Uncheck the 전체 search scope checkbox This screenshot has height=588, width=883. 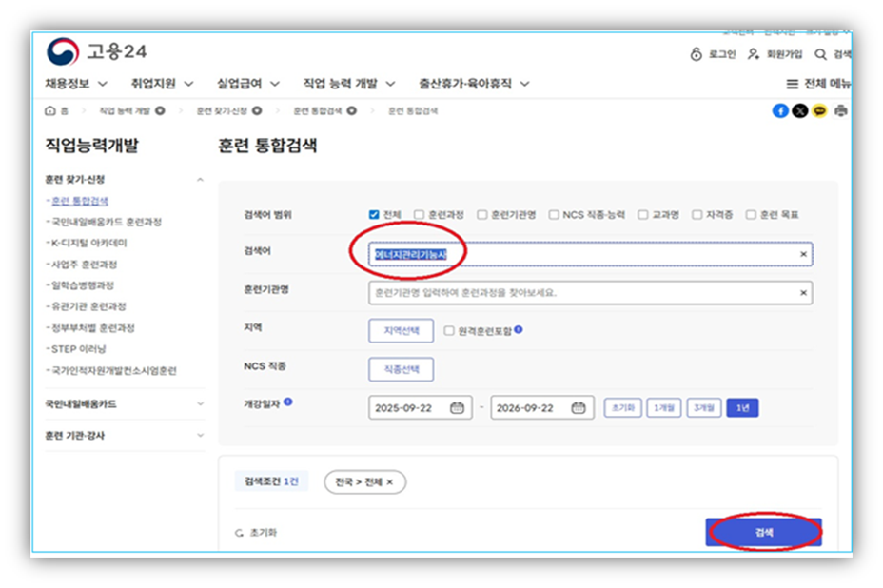tap(374, 215)
